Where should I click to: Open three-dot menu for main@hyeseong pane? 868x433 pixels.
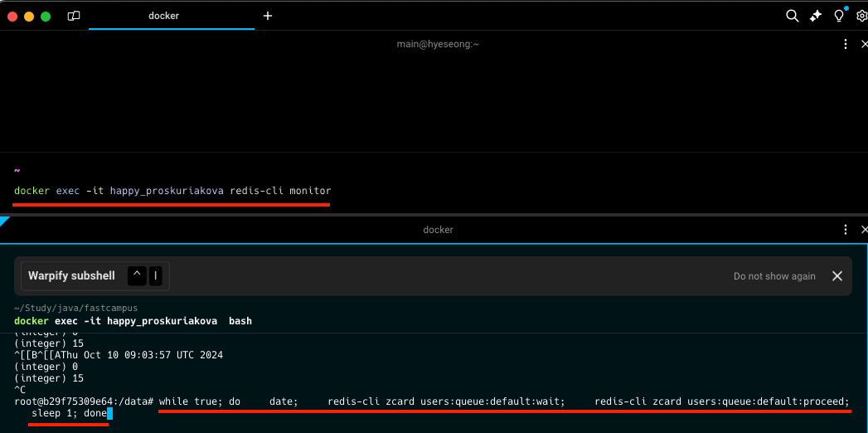pyautogui.click(x=846, y=44)
